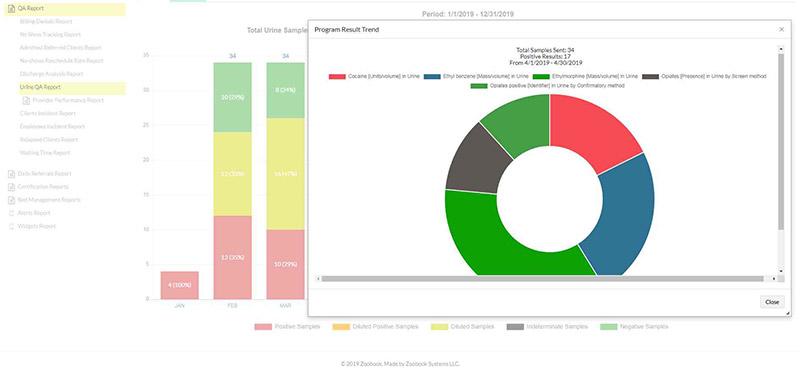Open the Relapsed Clients Report

coord(48,140)
